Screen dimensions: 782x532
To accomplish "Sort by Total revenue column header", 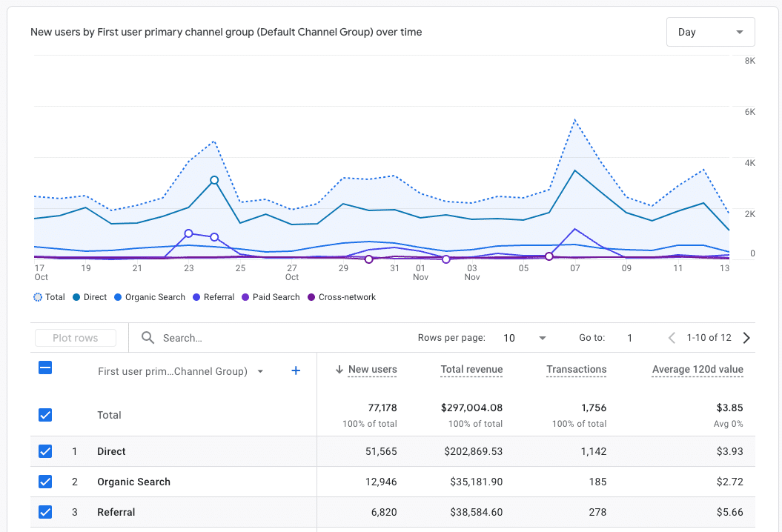I will pos(471,370).
